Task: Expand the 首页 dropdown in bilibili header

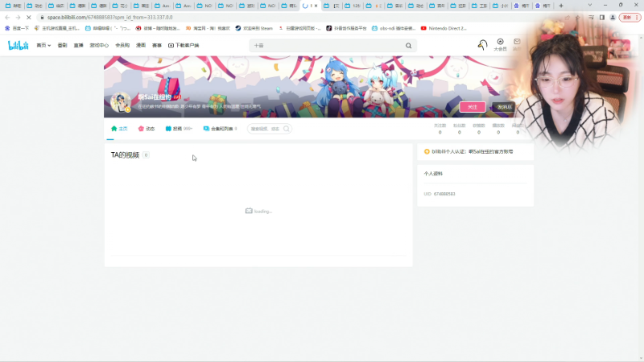Action: tap(43, 45)
